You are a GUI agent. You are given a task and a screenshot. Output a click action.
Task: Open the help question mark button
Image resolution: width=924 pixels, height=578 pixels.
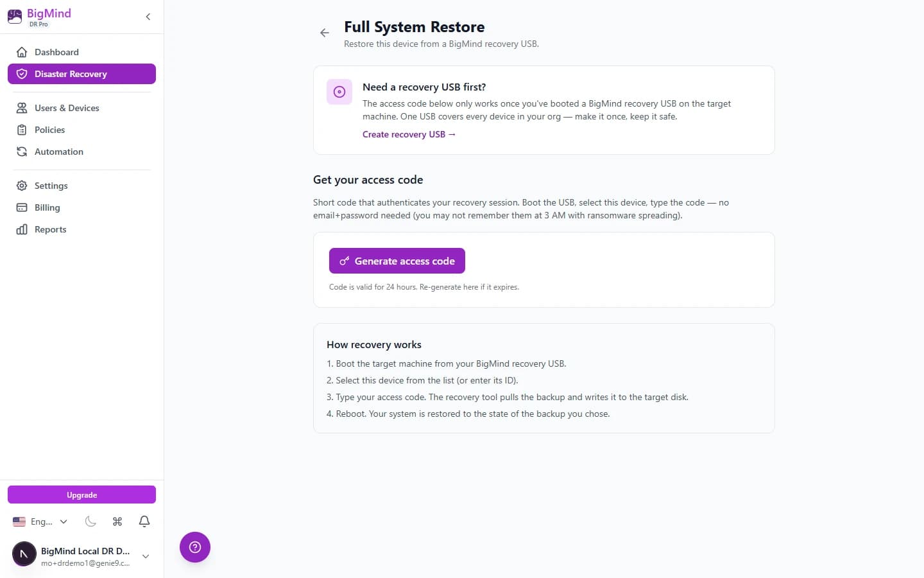(195, 547)
